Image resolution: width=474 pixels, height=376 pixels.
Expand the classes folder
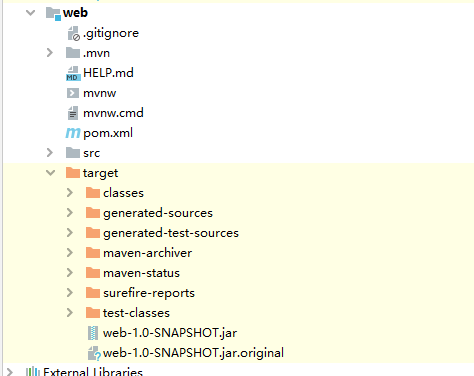[x=70, y=193]
